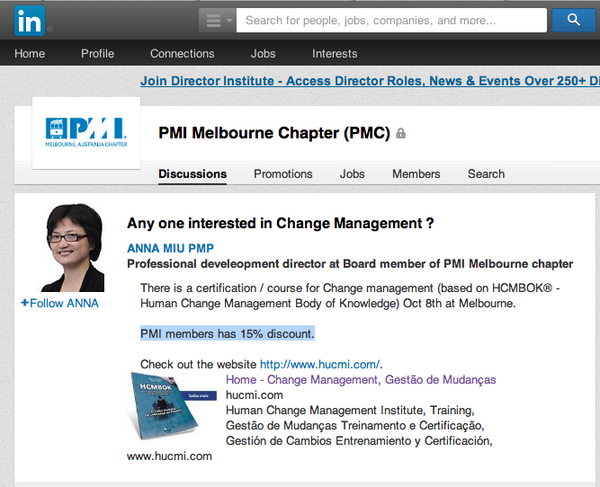Click Anna Miu's profile photo

[x=73, y=248]
